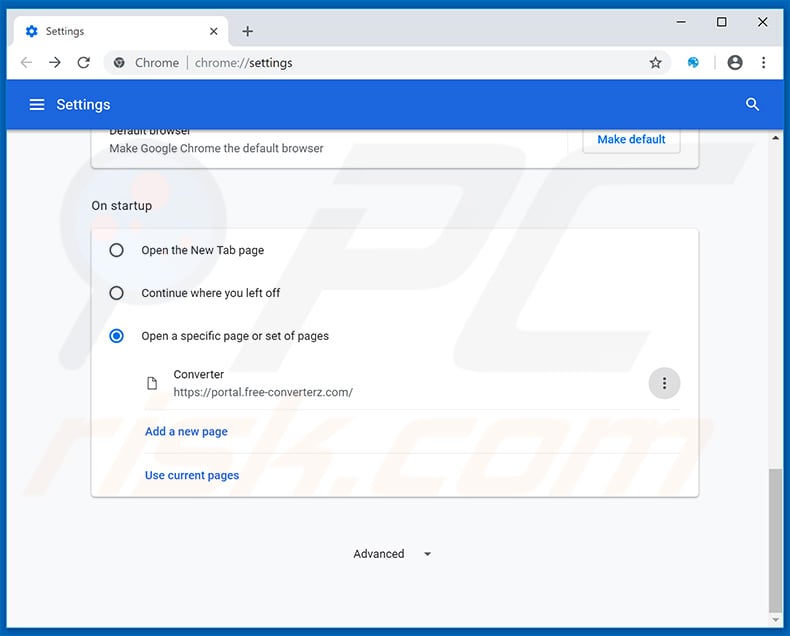
Task: Select Continue where you left off option
Action: tap(116, 293)
